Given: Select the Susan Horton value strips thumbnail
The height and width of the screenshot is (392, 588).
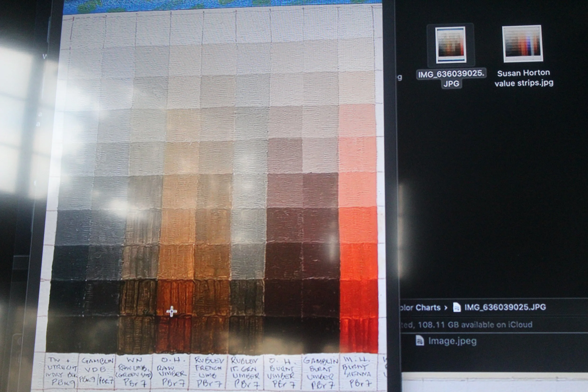Looking at the screenshot, I should pyautogui.click(x=523, y=44).
